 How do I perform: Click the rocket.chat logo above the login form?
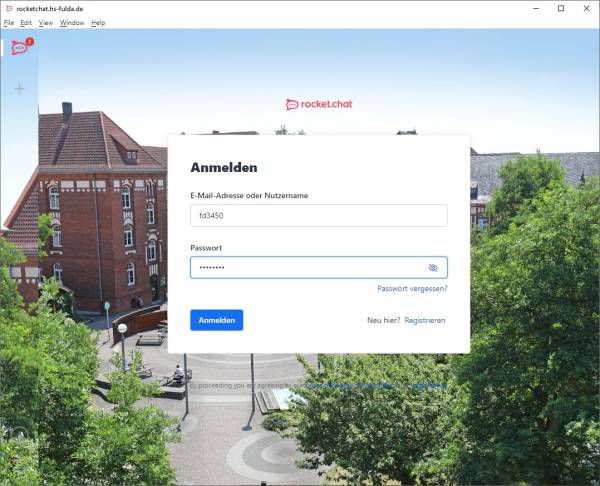319,104
